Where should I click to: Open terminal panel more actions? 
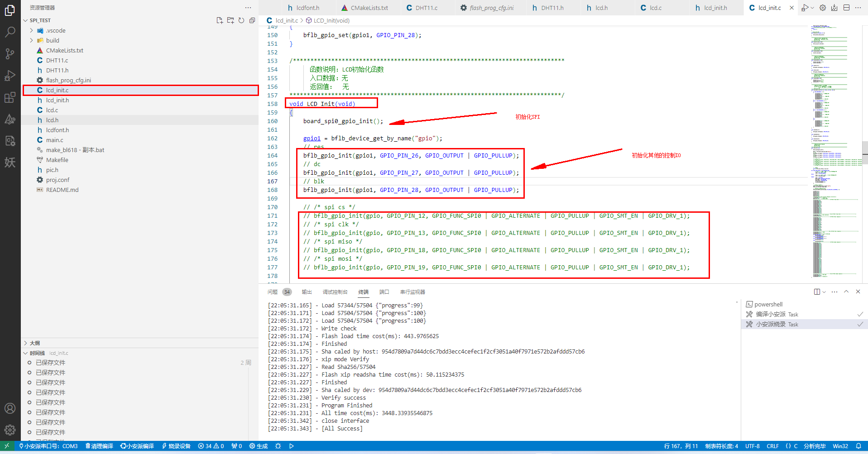tap(834, 292)
